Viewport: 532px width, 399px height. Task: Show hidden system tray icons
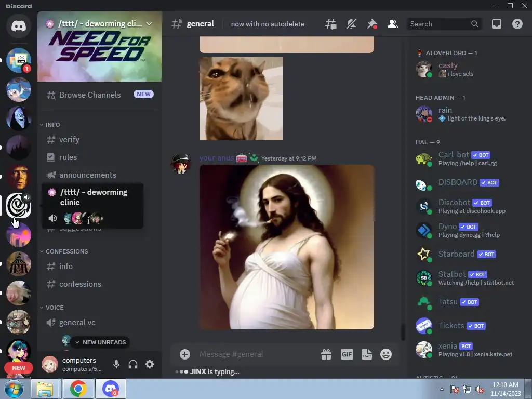(x=442, y=389)
